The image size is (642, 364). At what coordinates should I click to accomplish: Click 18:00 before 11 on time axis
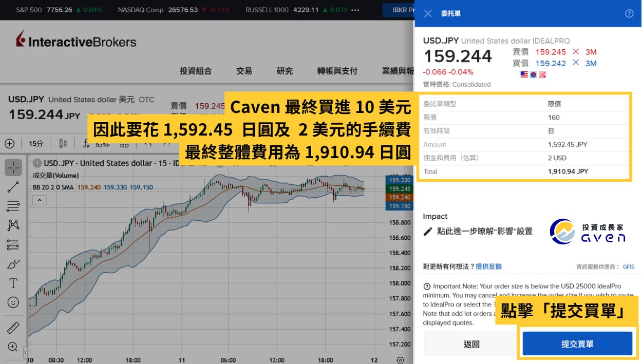pyautogui.click(x=133, y=360)
